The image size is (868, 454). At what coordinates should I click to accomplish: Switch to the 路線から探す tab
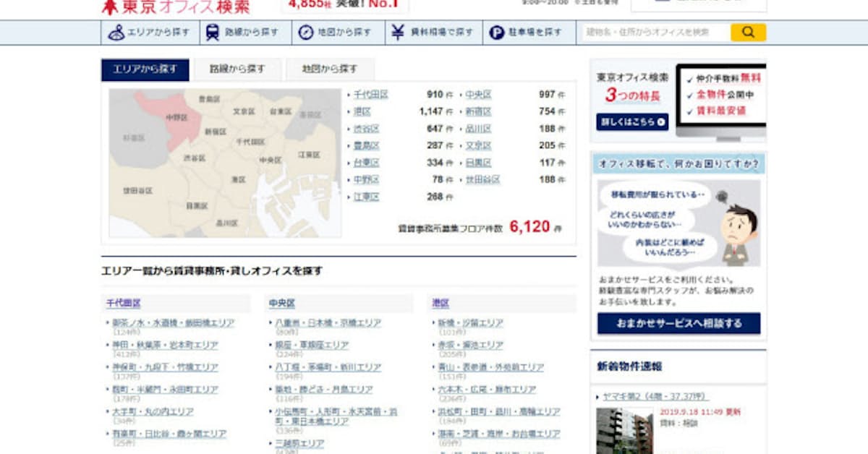pyautogui.click(x=237, y=69)
